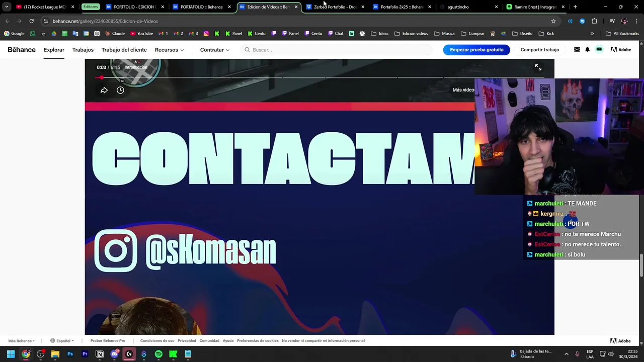Switch to the PORTFOLIO - EDICION tab

tap(135, 7)
